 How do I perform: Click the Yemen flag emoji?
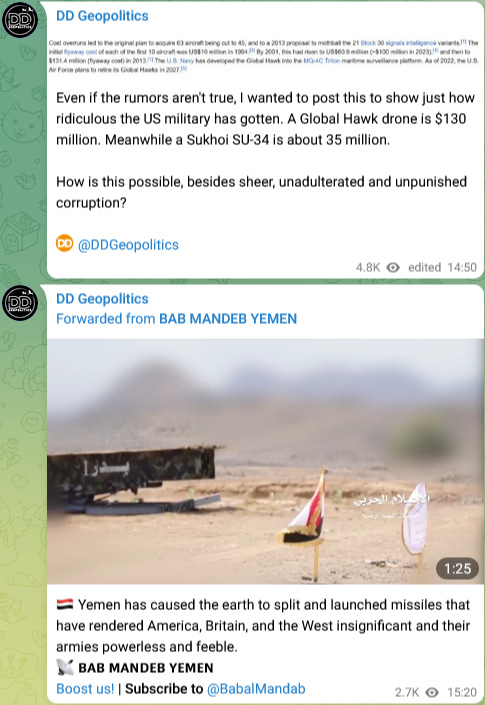pyautogui.click(x=65, y=604)
